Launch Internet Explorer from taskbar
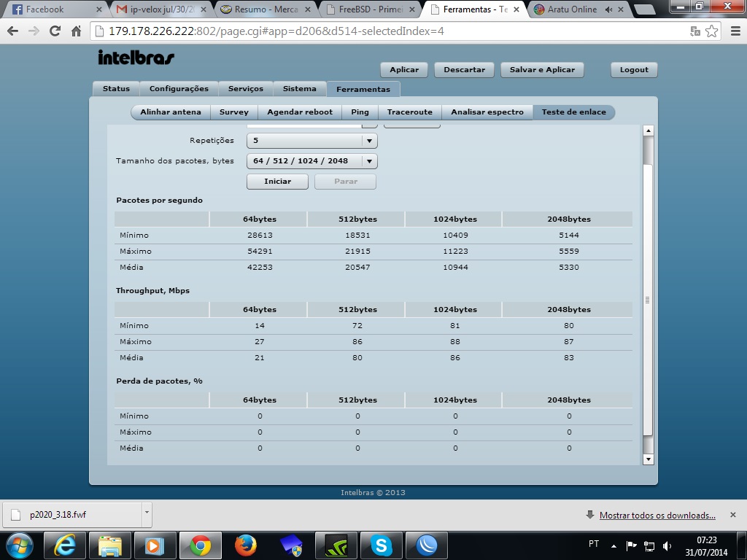Image resolution: width=747 pixels, height=560 pixels. click(64, 545)
